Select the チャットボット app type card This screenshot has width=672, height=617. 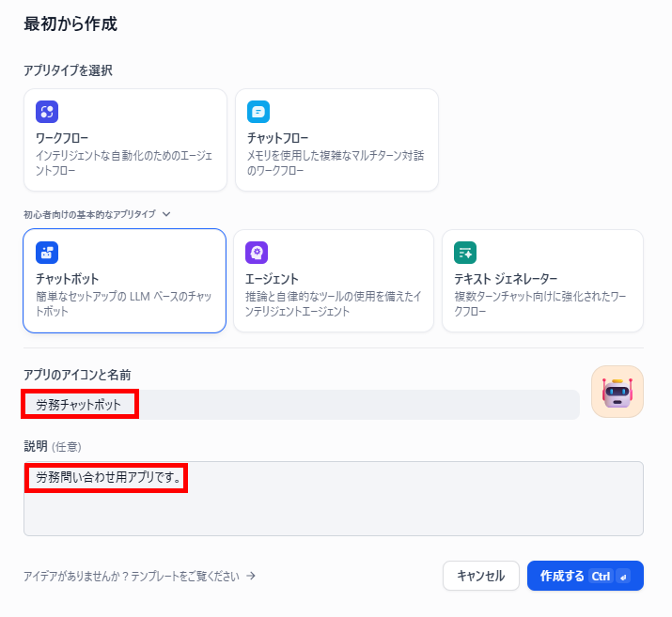point(125,281)
